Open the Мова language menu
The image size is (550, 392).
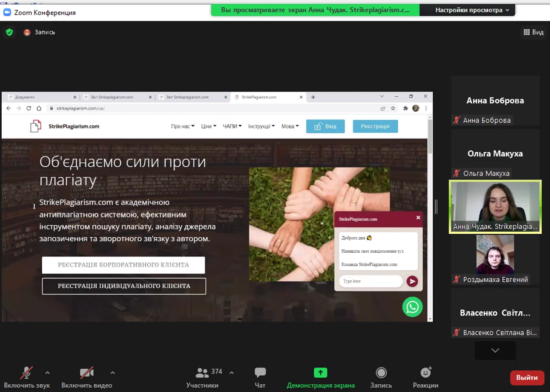pyautogui.click(x=290, y=126)
